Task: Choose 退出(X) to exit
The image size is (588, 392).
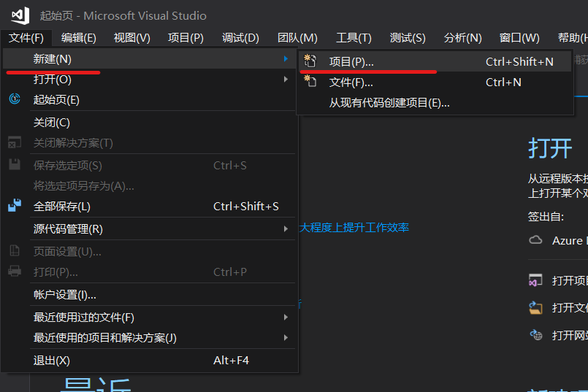Action: [149, 360]
